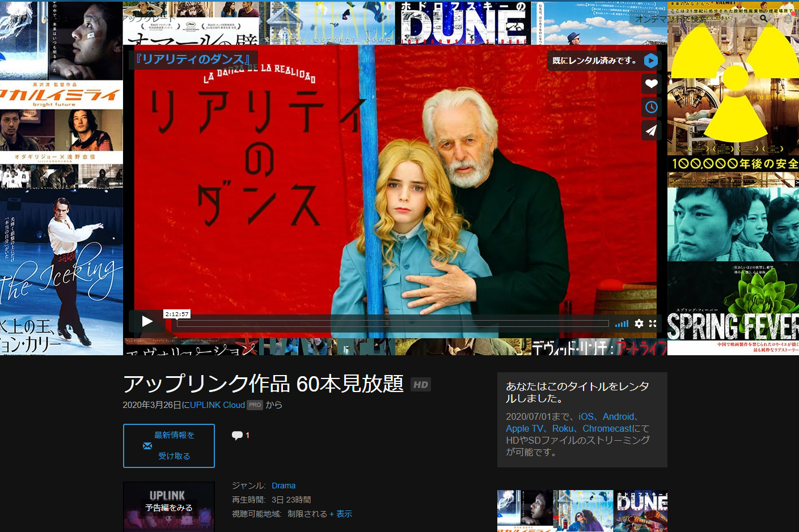This screenshot has width=799, height=532.
Task: Open player settings gear icon
Action: 639,324
